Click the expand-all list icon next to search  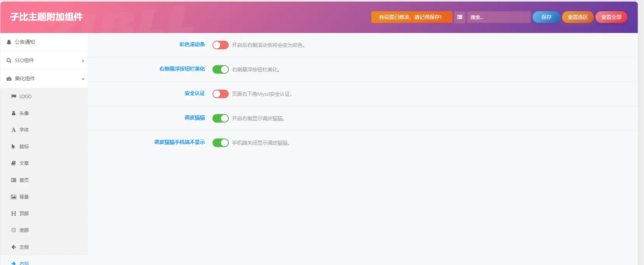[460, 17]
